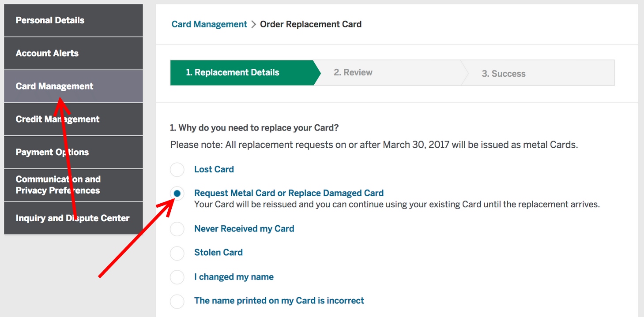Choose the I changed my name radio
Screen dimensions: 644x317
177,277
